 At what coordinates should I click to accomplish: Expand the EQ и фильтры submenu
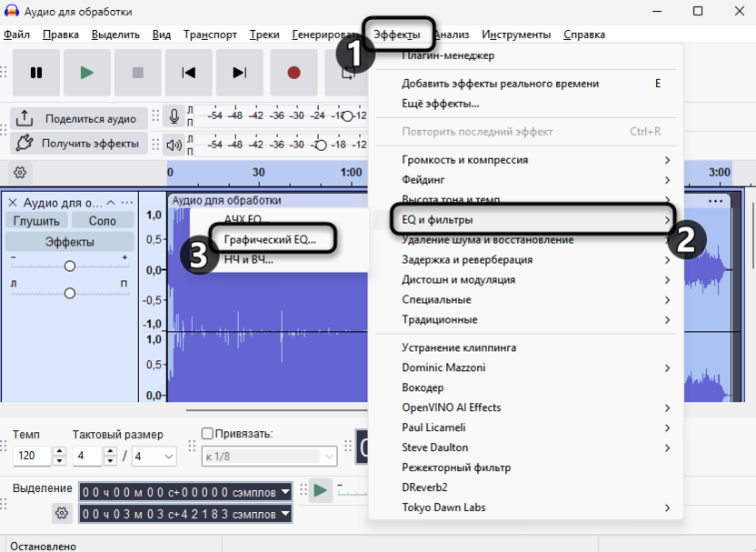click(x=525, y=219)
